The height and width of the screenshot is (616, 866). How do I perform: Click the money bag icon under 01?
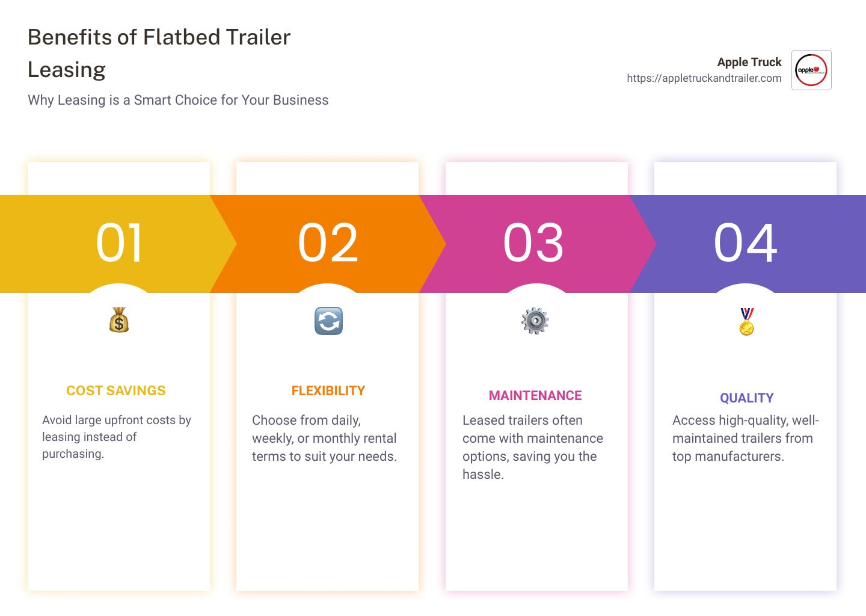(119, 320)
